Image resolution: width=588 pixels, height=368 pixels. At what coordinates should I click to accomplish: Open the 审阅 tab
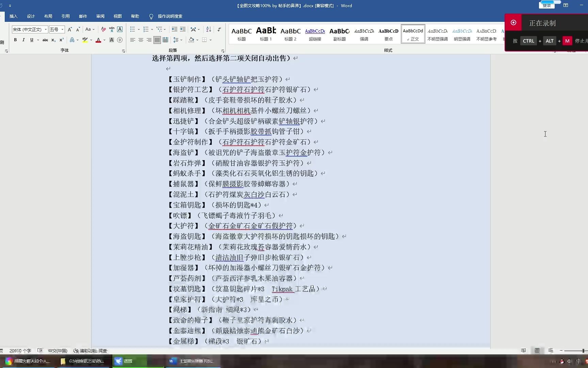click(100, 16)
